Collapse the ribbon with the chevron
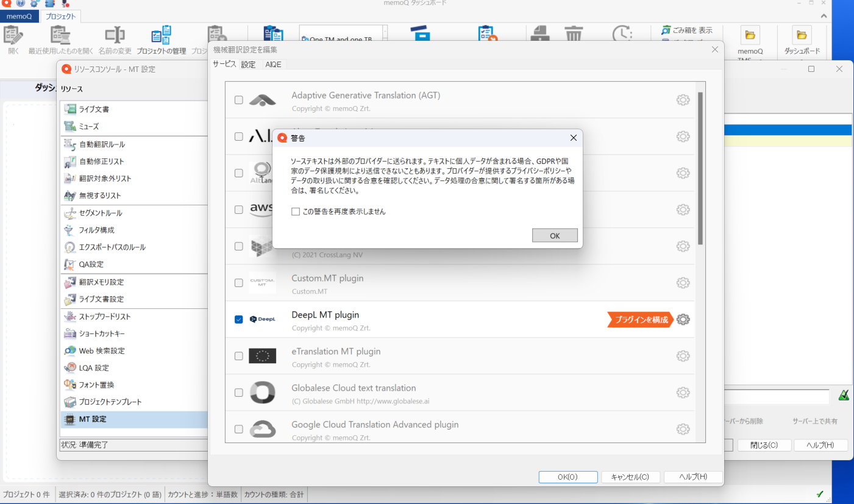The width and height of the screenshot is (854, 504). (824, 16)
